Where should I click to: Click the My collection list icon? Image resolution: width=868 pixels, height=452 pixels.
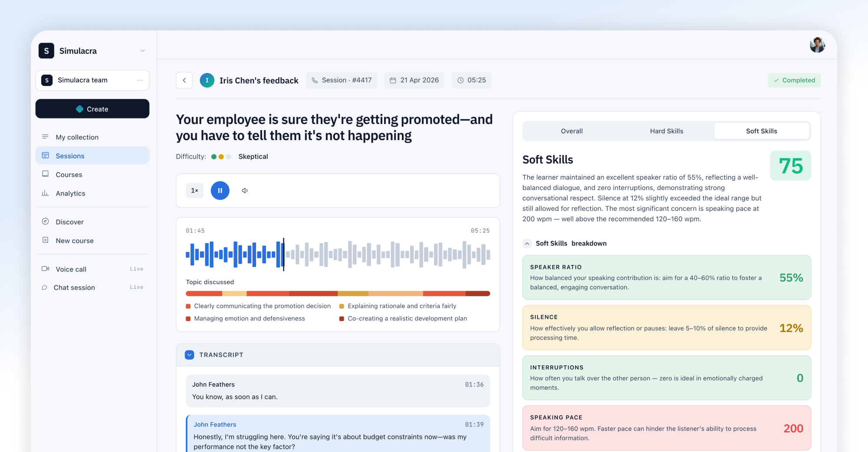tap(45, 137)
